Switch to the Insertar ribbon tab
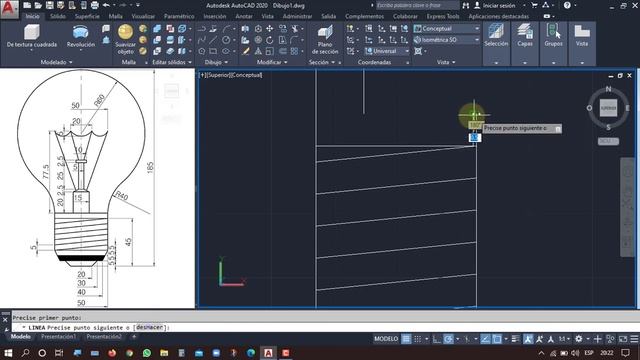Screen dimensions: 640x360 pyautogui.click(x=215, y=16)
